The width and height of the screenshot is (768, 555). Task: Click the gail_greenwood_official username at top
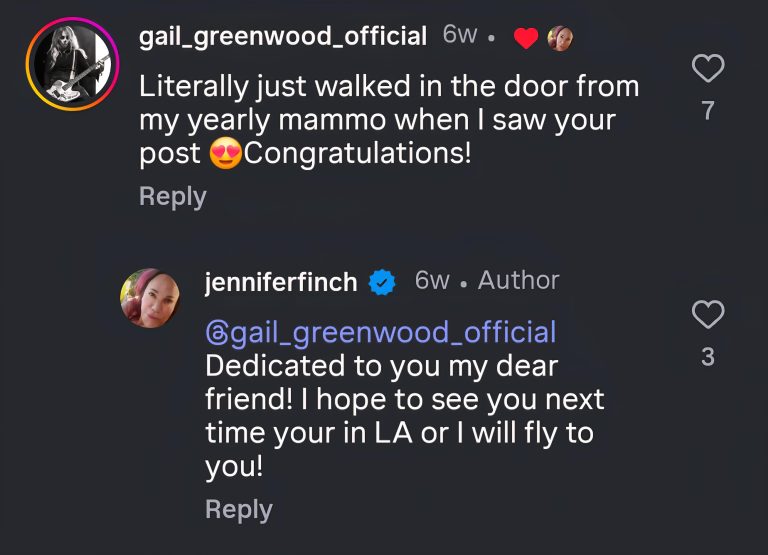pos(283,36)
